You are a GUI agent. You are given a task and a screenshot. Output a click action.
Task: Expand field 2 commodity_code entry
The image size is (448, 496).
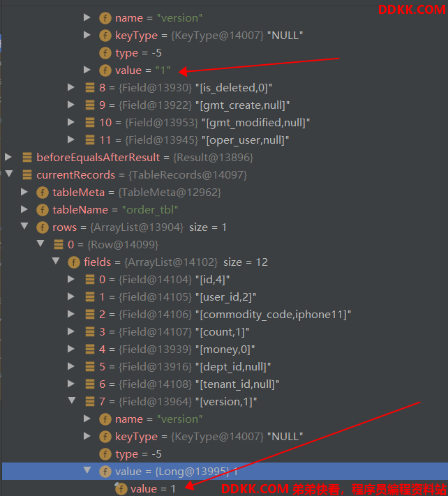click(71, 314)
